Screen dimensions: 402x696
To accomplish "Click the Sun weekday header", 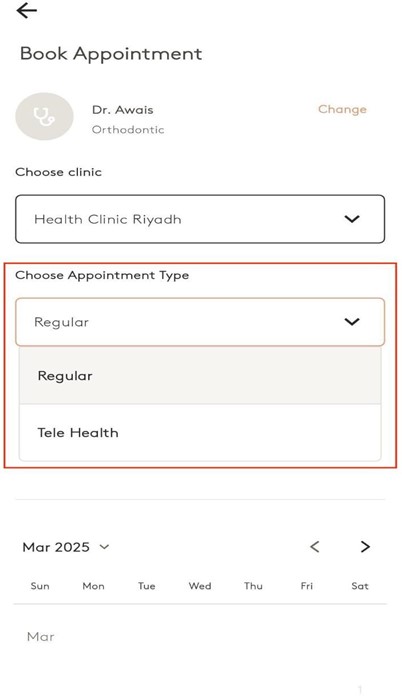I will tap(40, 586).
